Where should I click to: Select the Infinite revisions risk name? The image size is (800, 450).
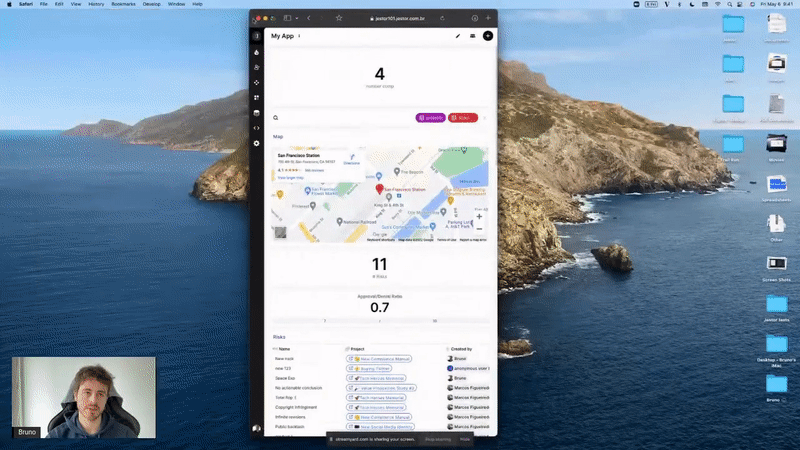(x=290, y=417)
